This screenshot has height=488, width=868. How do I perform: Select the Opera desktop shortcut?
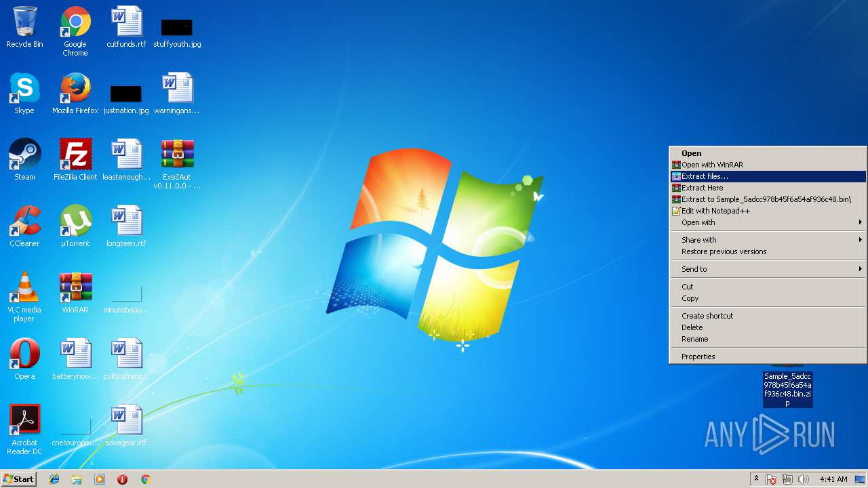(x=24, y=360)
